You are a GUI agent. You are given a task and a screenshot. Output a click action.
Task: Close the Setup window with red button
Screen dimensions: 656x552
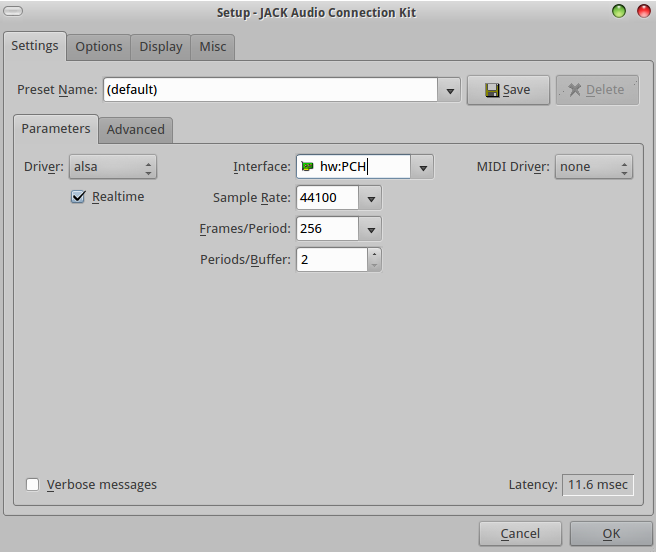643,11
